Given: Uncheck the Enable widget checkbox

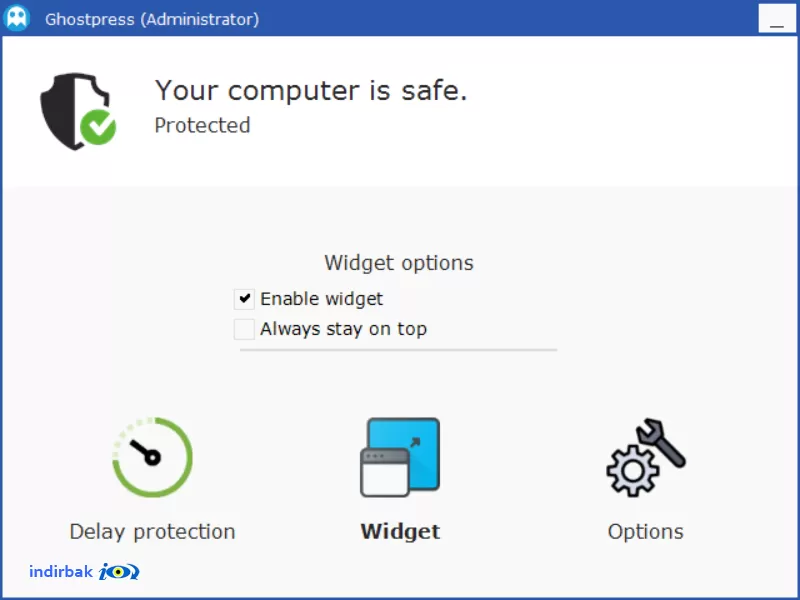Looking at the screenshot, I should click(x=244, y=299).
